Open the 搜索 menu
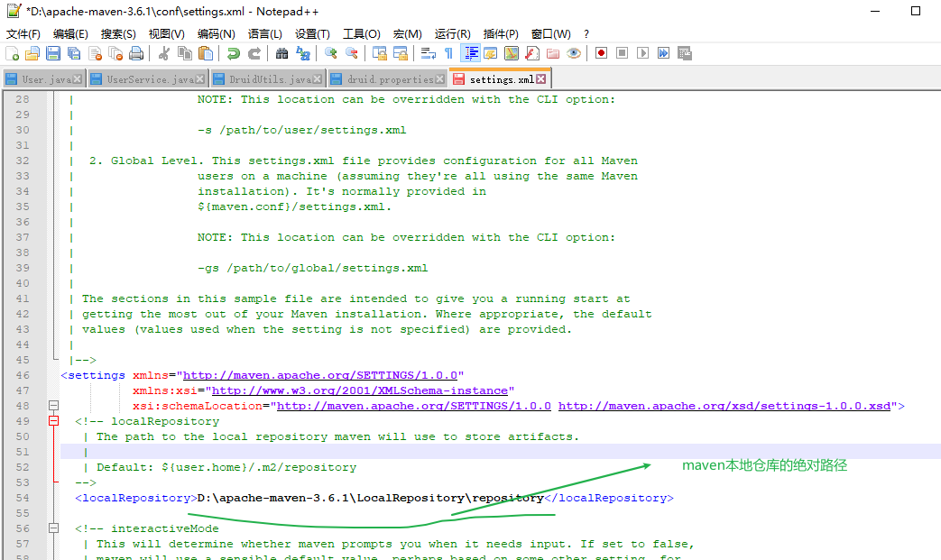This screenshot has height=560, width=941. pos(118,32)
